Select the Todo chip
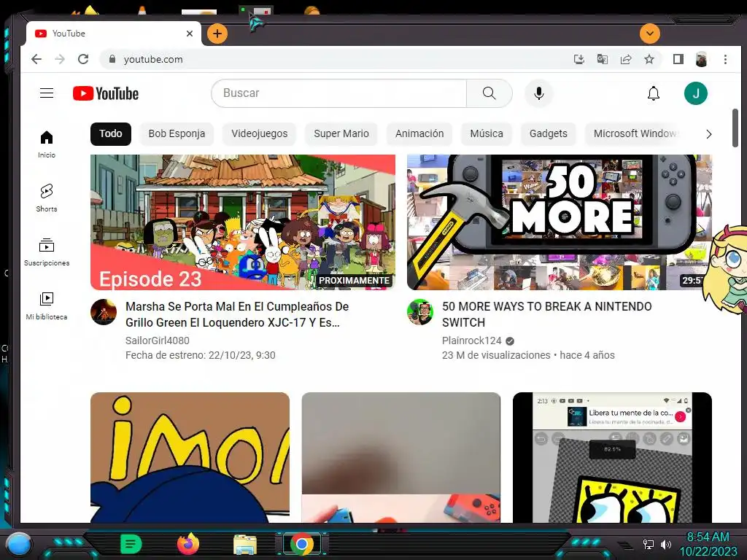Image resolution: width=747 pixels, height=560 pixels. pyautogui.click(x=111, y=134)
